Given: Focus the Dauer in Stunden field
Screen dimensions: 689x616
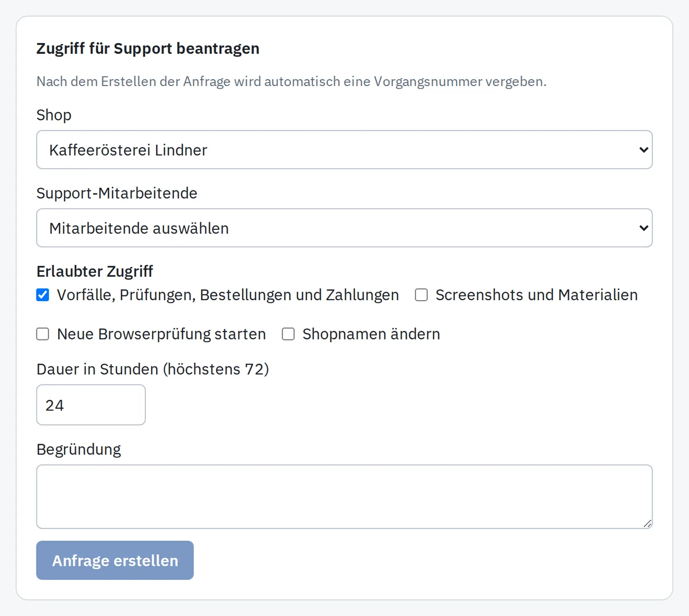Looking at the screenshot, I should point(91,405).
